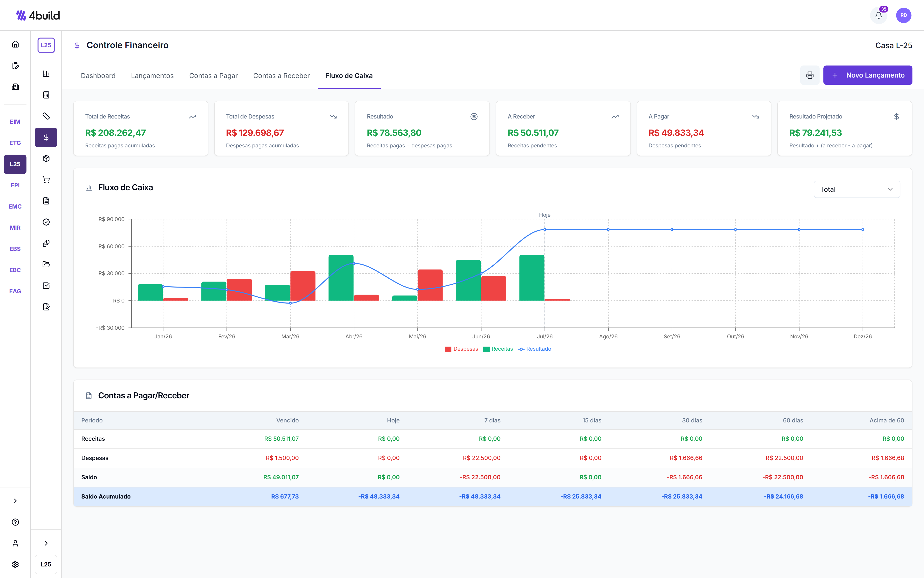Click the Casa L-25 project title

click(893, 46)
